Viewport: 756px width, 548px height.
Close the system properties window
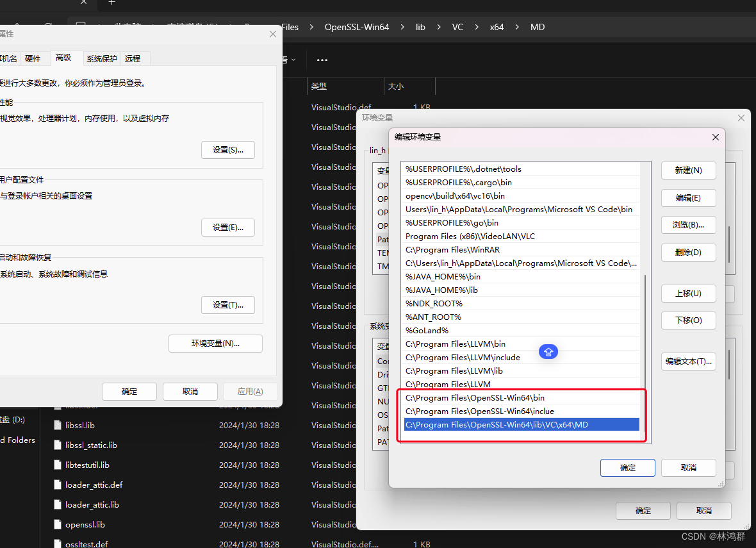273,34
